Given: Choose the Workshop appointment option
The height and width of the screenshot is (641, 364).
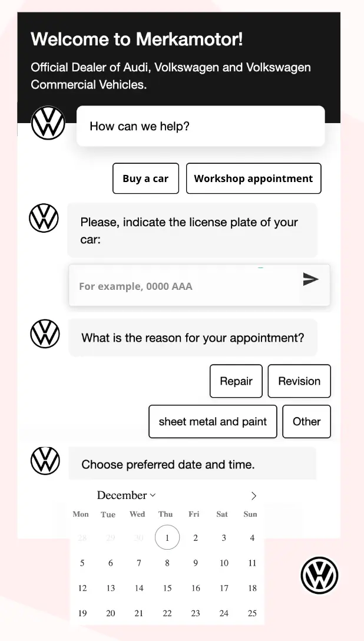Looking at the screenshot, I should pyautogui.click(x=253, y=178).
